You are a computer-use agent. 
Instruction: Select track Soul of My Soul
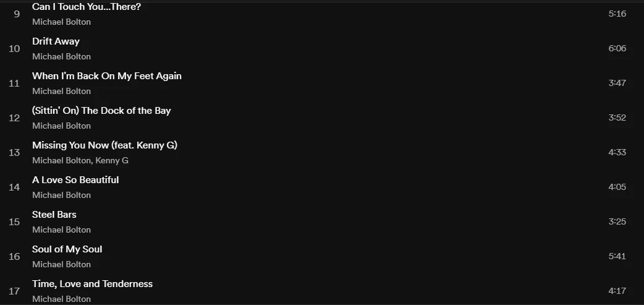coord(67,249)
